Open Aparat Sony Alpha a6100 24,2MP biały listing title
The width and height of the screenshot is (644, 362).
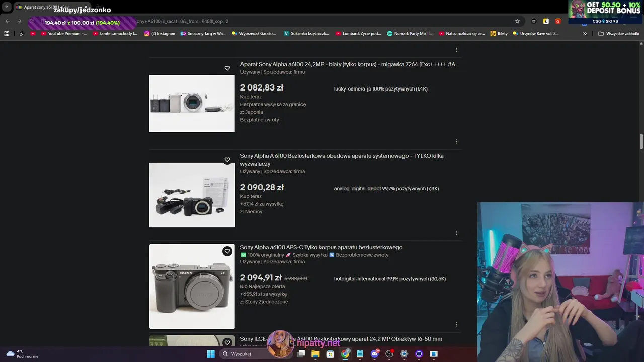348,64
